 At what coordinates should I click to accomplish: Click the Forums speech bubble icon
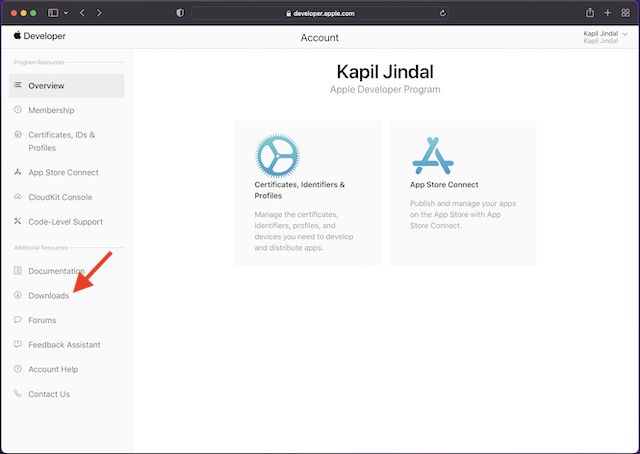(x=18, y=319)
